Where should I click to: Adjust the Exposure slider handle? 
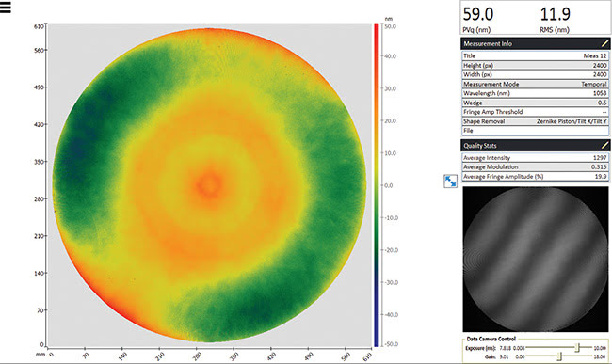pos(578,348)
